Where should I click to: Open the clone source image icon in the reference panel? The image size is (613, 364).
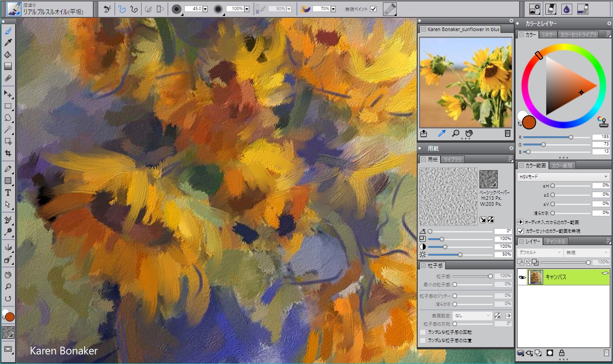(x=424, y=134)
